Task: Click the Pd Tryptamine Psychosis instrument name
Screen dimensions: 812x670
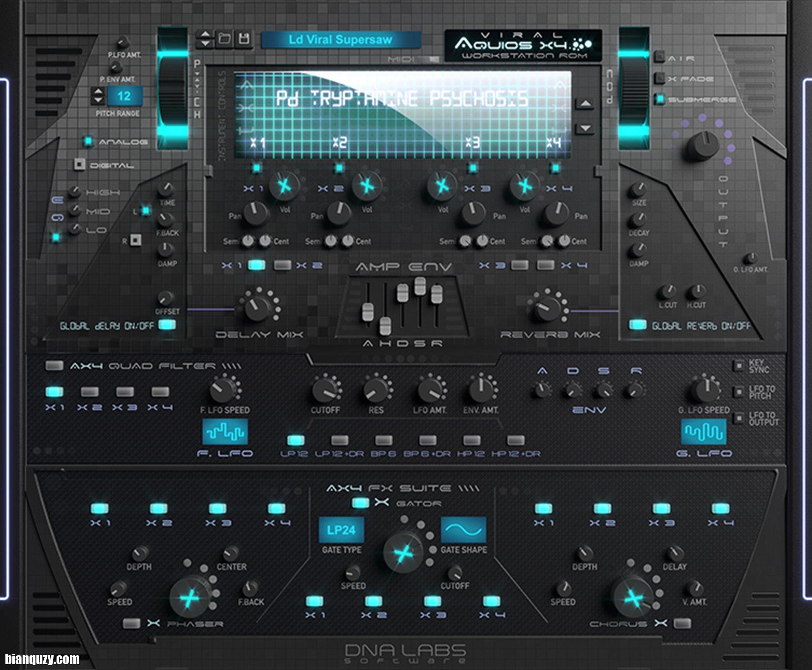Action: click(402, 98)
